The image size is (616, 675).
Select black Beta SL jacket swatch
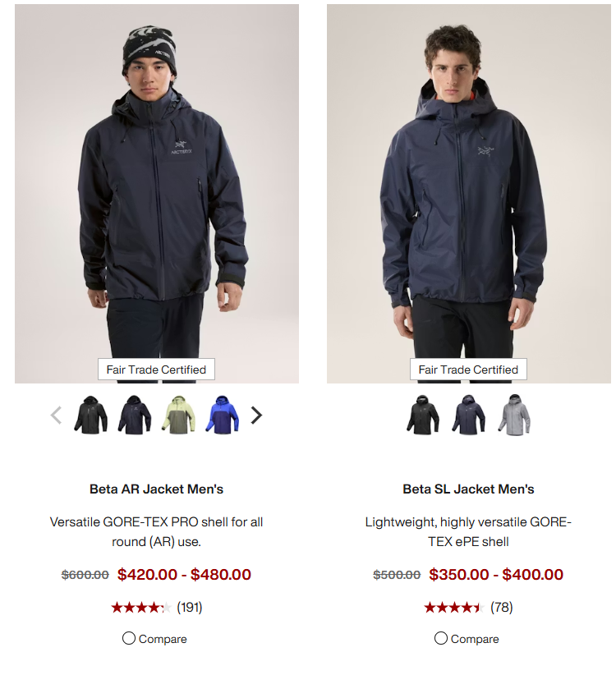[x=423, y=415]
